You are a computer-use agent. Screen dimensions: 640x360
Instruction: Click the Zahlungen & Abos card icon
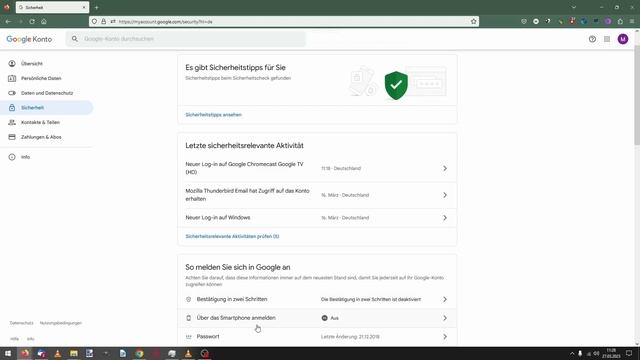point(12,137)
